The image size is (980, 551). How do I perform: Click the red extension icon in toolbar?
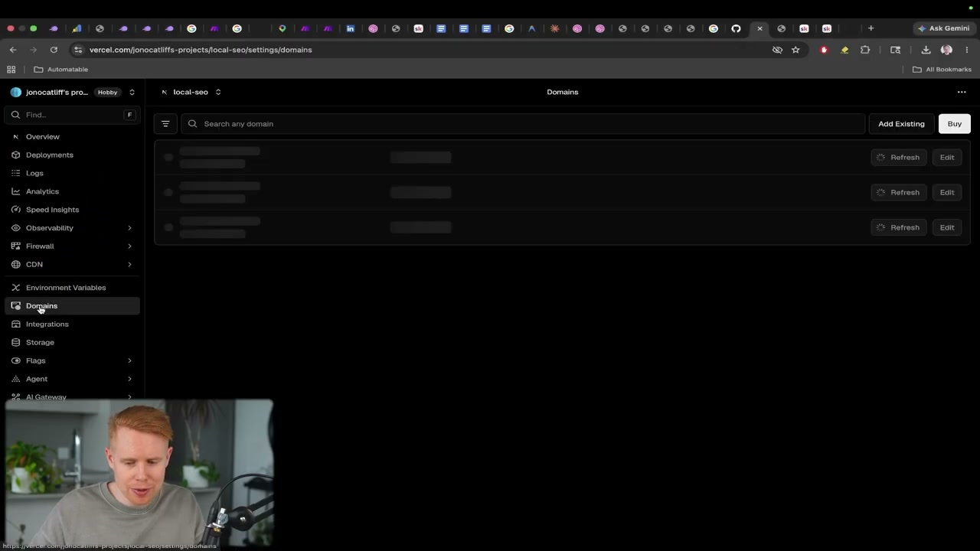(x=824, y=50)
